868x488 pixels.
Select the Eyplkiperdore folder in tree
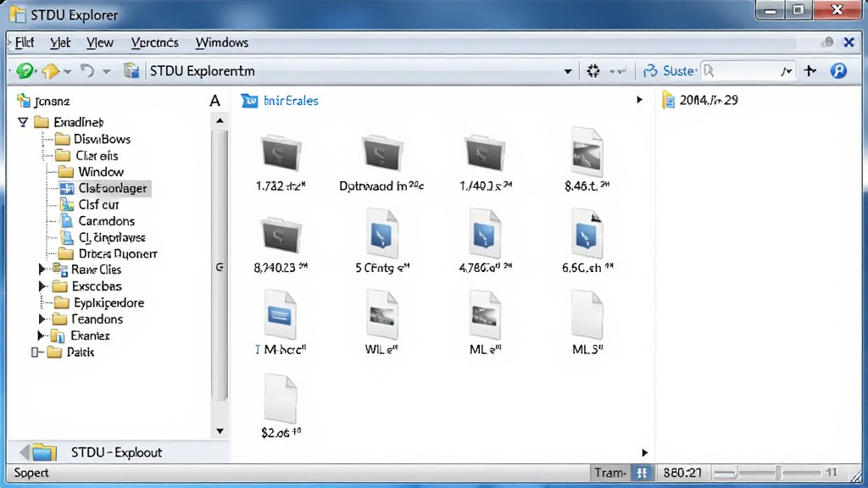tap(100, 302)
